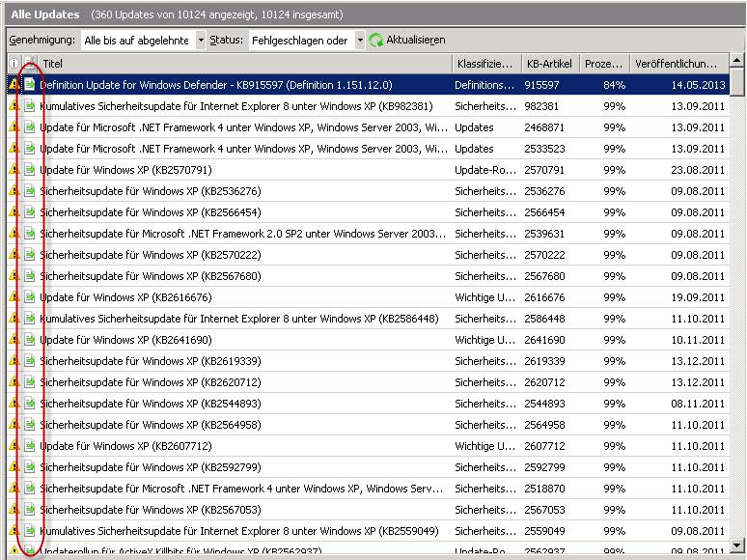Select Update für Windows XP (KB2607712)

(x=125, y=446)
